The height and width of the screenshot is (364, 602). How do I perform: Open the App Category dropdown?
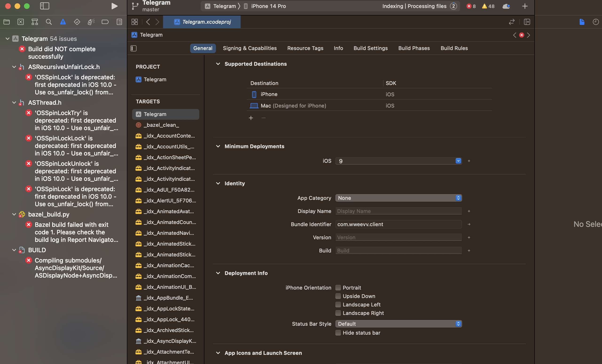[x=398, y=198]
